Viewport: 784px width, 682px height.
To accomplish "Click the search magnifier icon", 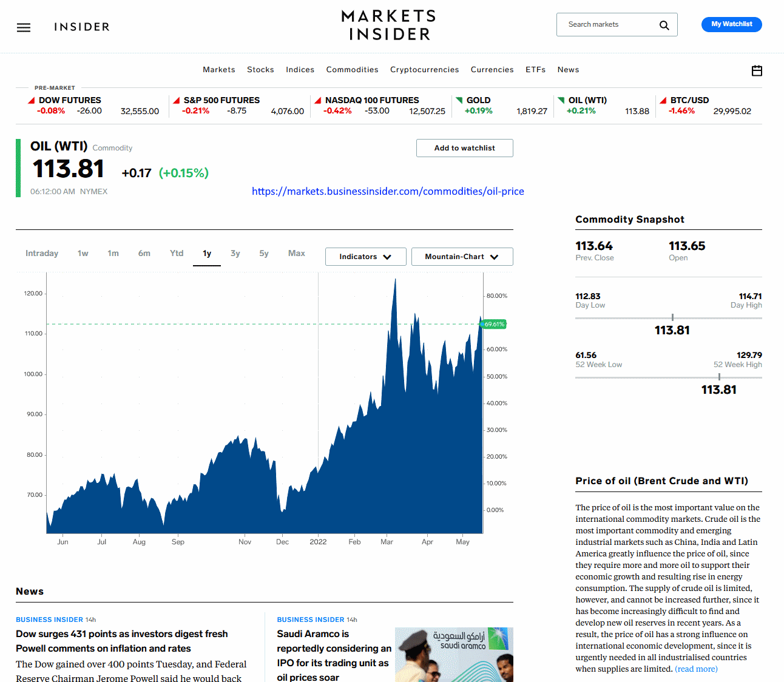I will coord(664,25).
